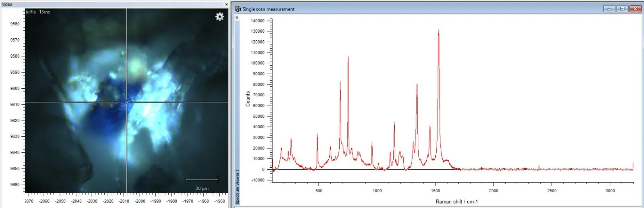The height and width of the screenshot is (208, 644).
Task: Minimize the Single scan measurement window
Action: click(609, 9)
